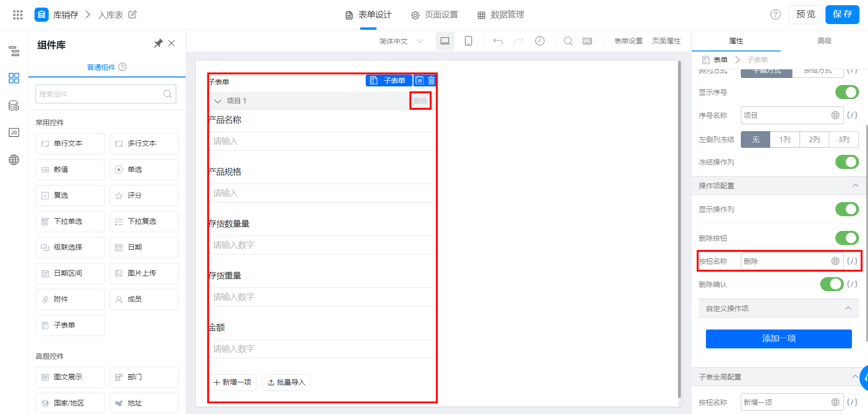Viewport: 868px width, 414px height.
Task: Edit the 入库表 form name
Action: [133, 15]
